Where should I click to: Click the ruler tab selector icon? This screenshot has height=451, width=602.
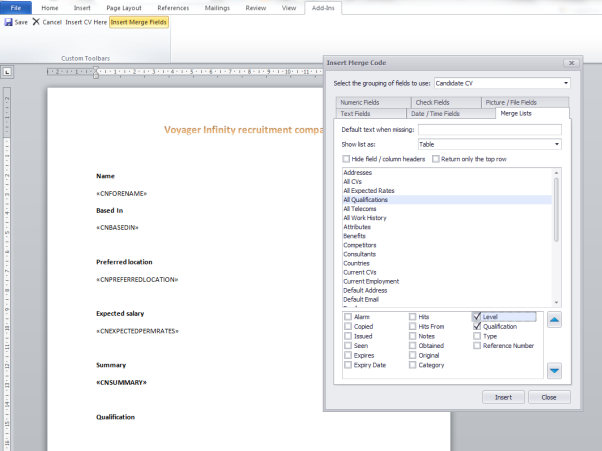tap(7, 72)
